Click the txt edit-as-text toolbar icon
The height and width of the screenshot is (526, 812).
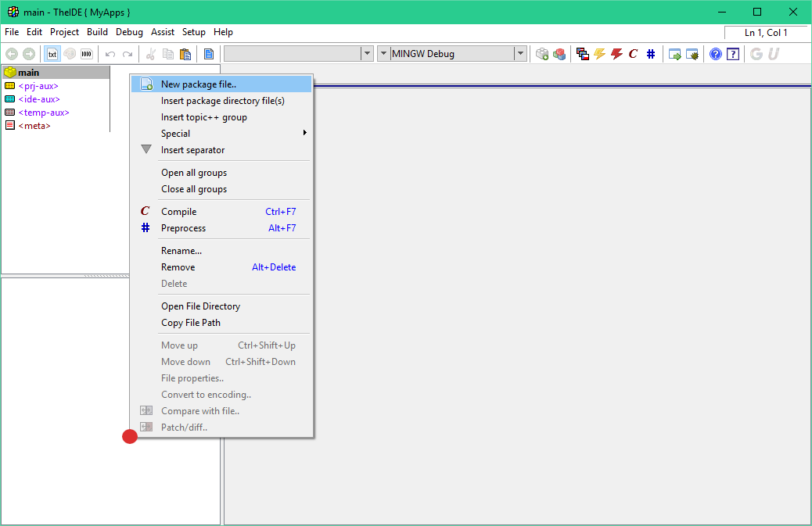click(x=52, y=54)
